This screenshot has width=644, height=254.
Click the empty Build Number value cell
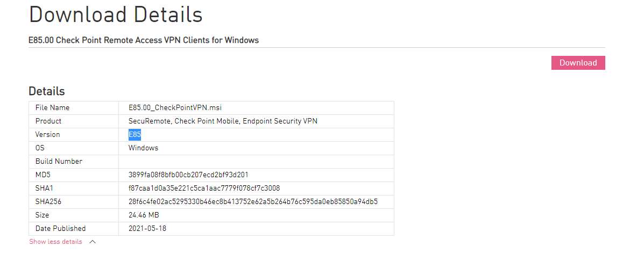[256, 162]
